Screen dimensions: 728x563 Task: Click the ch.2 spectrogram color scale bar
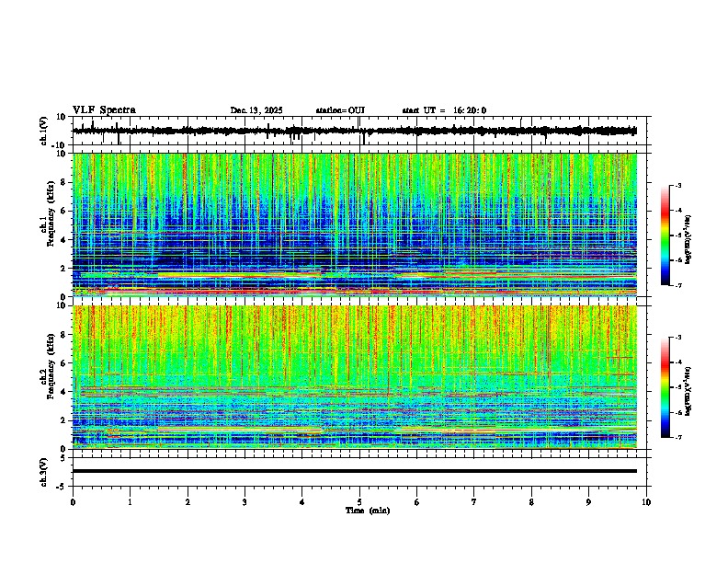pos(665,387)
